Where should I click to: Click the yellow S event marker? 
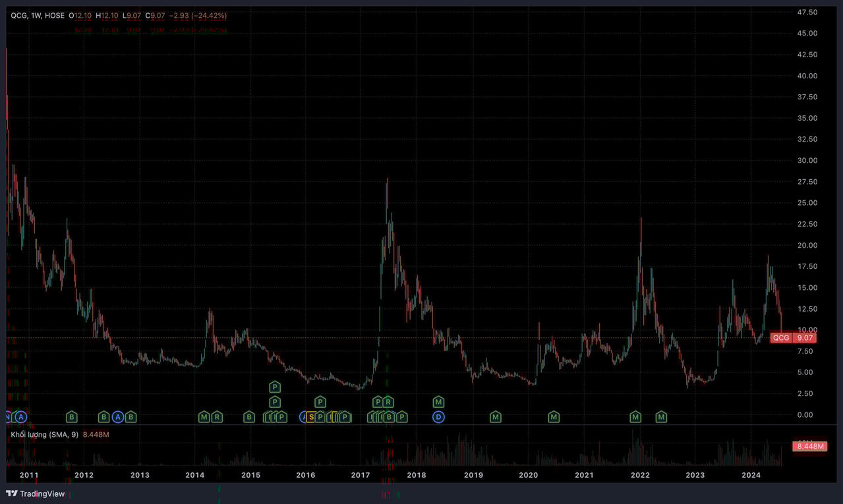click(311, 417)
